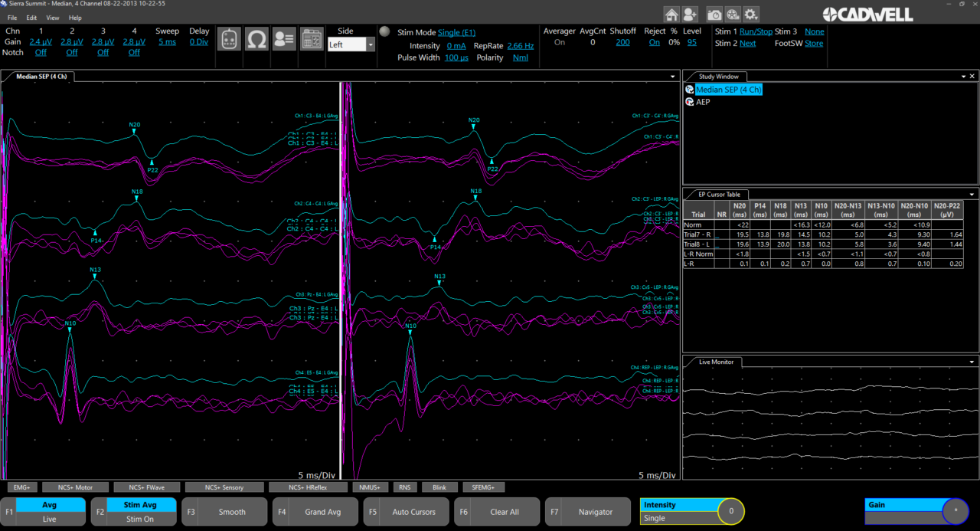Toggle Reject On setting
The width and height of the screenshot is (980, 531).
(x=654, y=43)
